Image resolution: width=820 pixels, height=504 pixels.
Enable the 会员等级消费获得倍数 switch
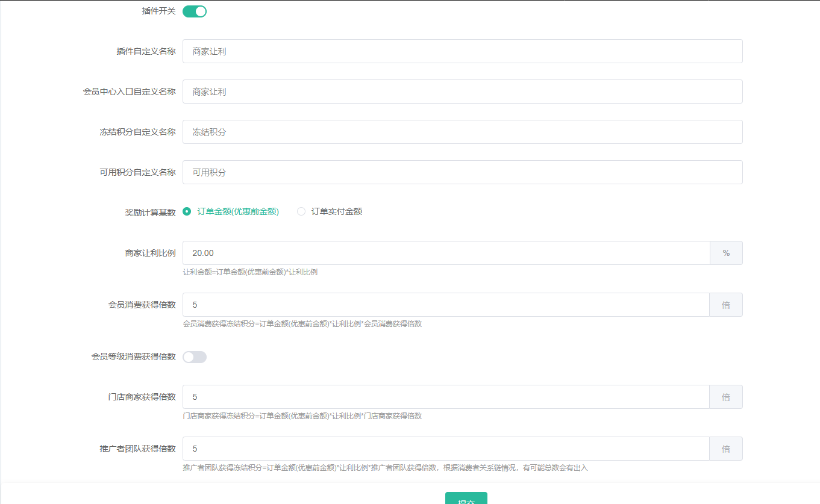click(x=195, y=357)
